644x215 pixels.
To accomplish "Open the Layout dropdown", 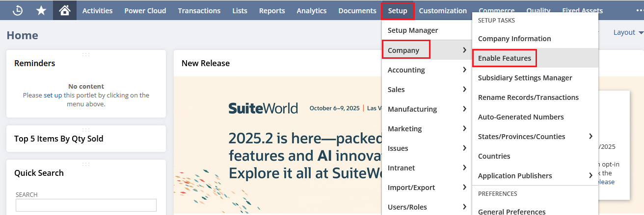I will [x=628, y=32].
